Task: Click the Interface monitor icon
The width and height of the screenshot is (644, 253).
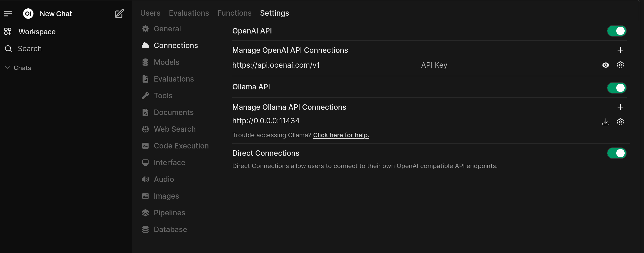Action: click(x=145, y=163)
